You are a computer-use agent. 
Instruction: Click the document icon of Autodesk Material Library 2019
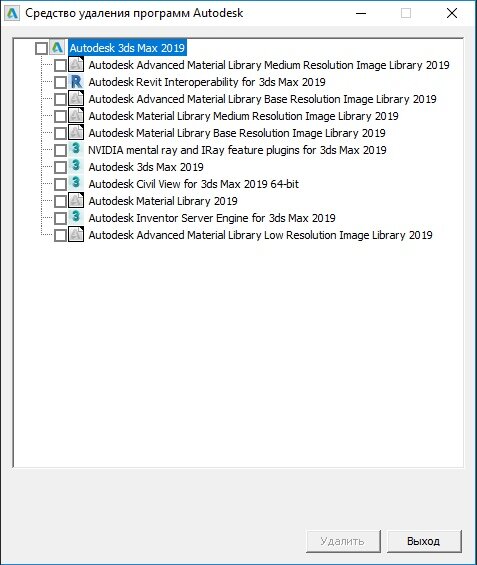(x=76, y=201)
